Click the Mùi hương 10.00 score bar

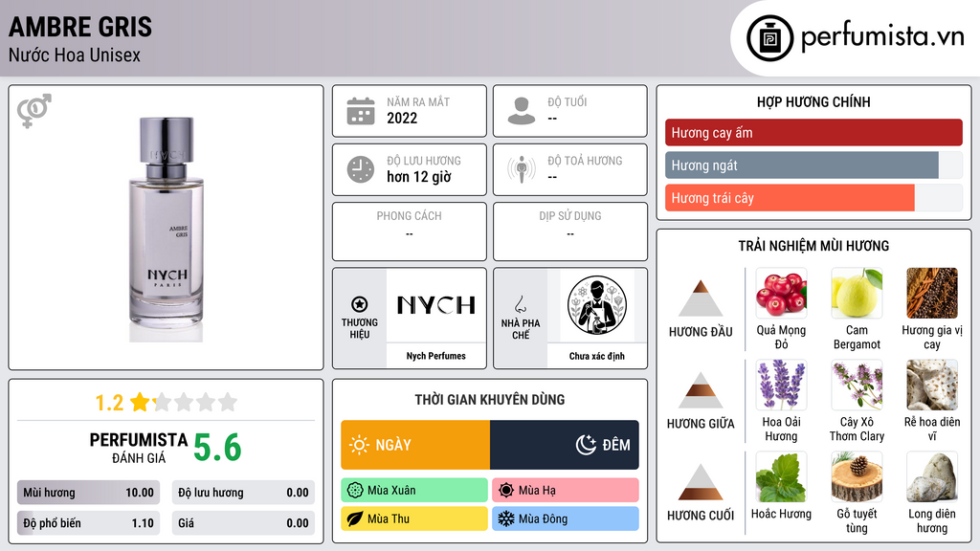[x=88, y=493]
